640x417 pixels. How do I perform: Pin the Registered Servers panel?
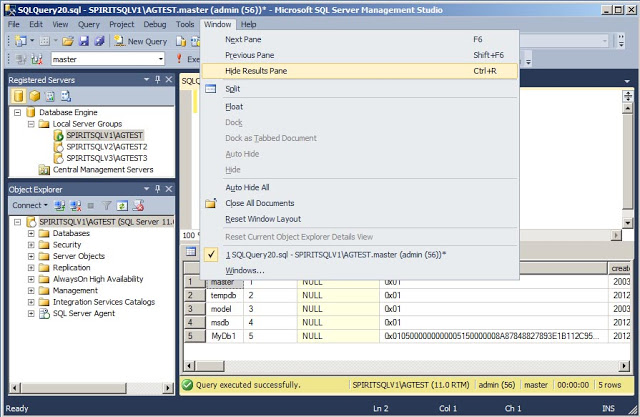pyautogui.click(x=158, y=80)
